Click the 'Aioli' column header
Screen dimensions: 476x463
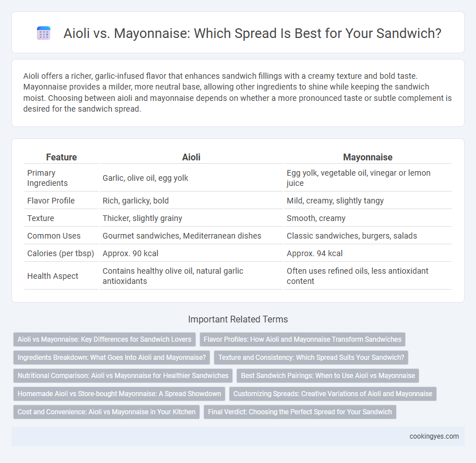click(x=192, y=157)
